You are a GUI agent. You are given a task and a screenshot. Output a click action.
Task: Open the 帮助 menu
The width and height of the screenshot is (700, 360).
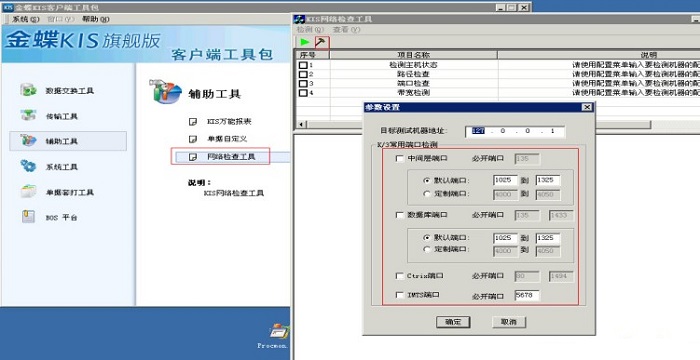(96, 19)
